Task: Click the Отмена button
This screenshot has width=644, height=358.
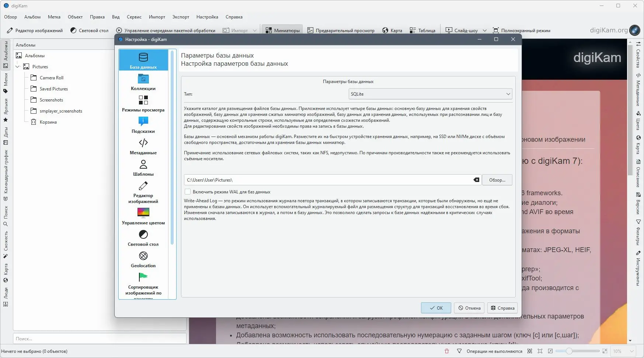Action: pos(469,308)
